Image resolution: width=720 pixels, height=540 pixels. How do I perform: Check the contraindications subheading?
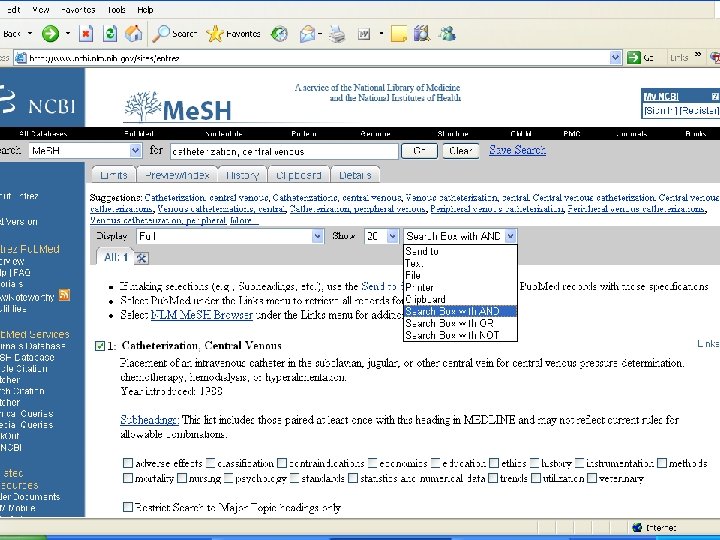tap(282, 463)
